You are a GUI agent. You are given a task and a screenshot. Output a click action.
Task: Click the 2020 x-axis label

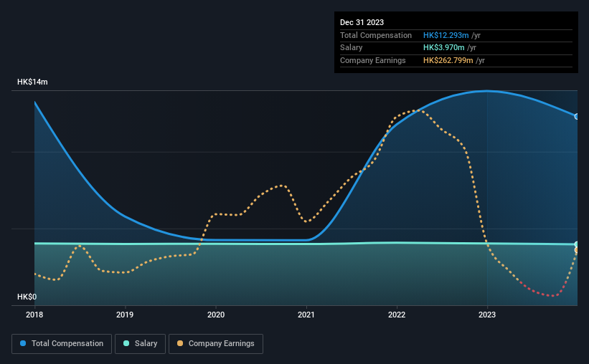click(x=216, y=315)
